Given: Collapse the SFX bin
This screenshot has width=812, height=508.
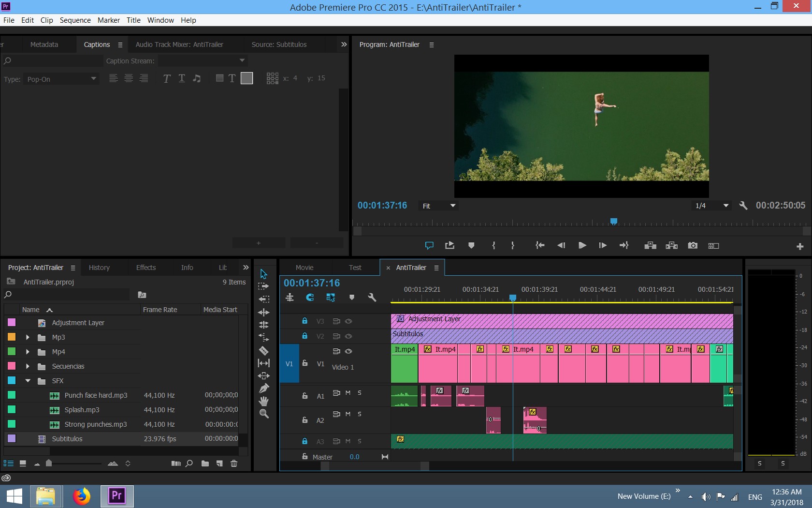Looking at the screenshot, I should click(x=28, y=381).
